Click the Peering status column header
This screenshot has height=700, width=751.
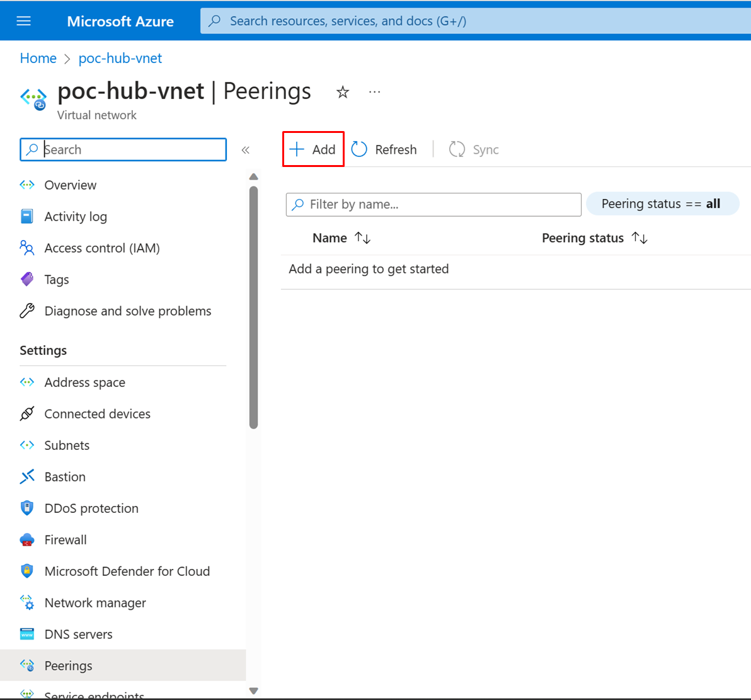582,238
